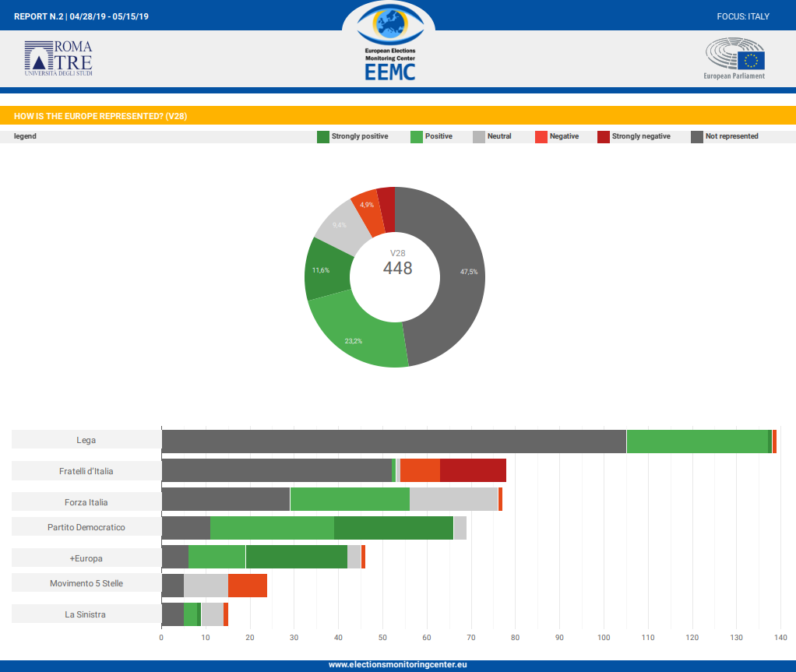This screenshot has width=796, height=672.
Task: Click +Europa dark green bar segment
Action: [297, 557]
